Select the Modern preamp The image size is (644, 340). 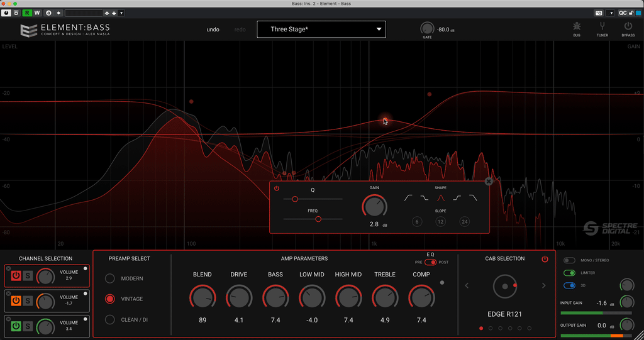click(x=110, y=278)
